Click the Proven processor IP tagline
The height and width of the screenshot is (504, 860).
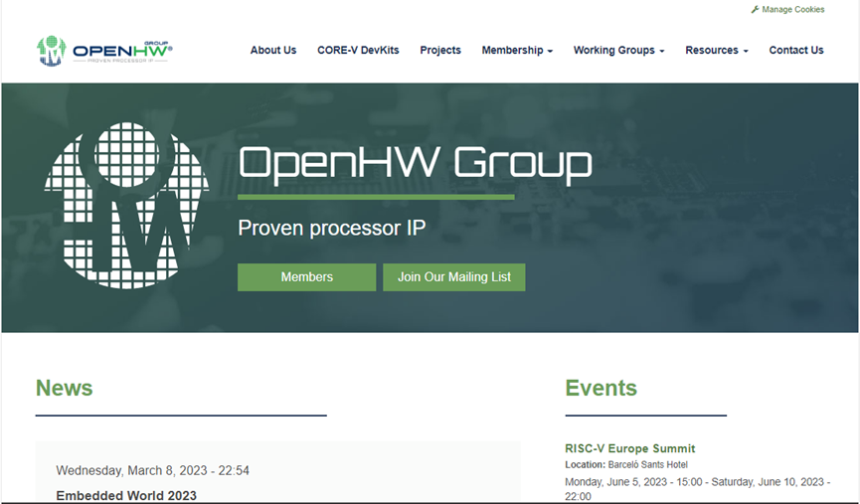pyautogui.click(x=331, y=228)
